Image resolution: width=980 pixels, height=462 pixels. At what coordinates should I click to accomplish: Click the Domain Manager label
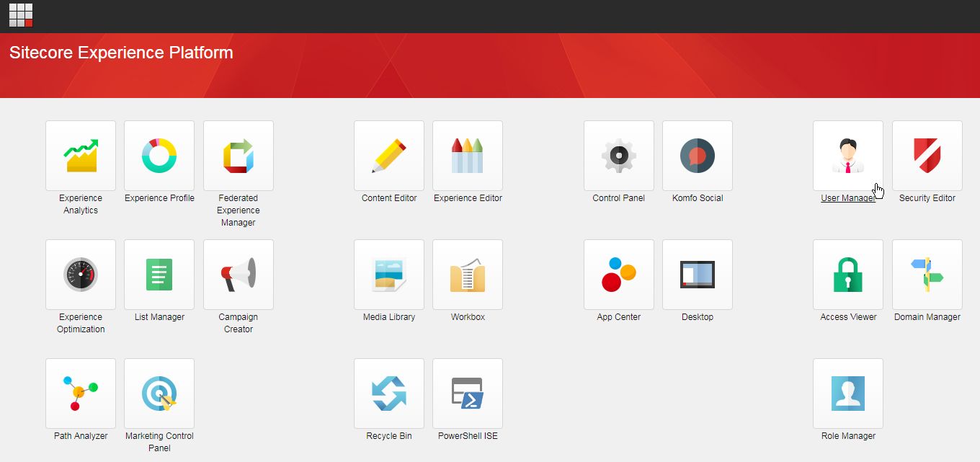tap(927, 317)
